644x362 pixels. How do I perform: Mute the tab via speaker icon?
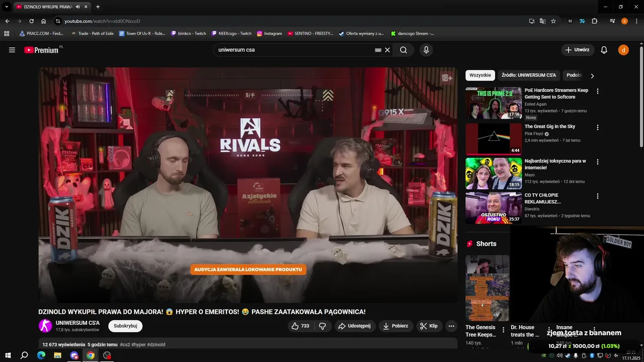coord(78,7)
